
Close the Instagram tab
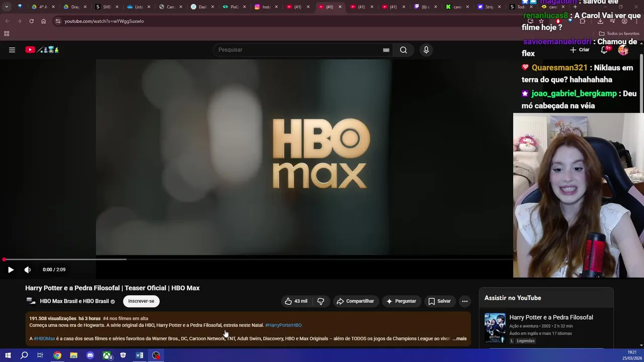tap(276, 7)
